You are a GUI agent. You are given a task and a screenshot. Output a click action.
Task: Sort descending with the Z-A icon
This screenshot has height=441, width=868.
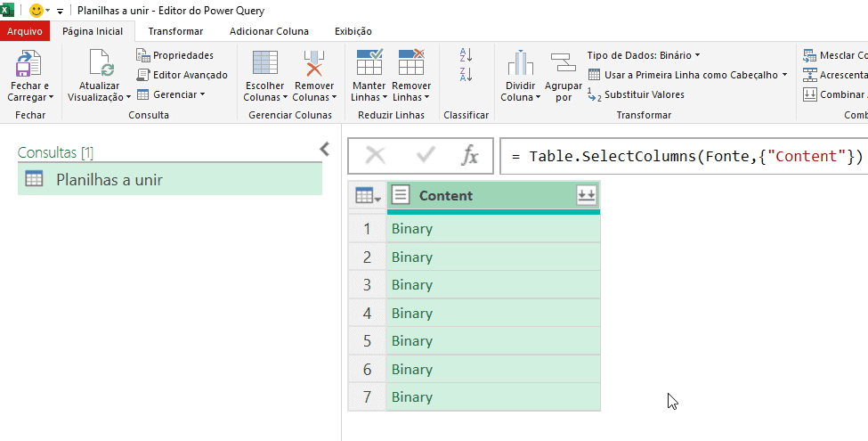click(x=466, y=74)
